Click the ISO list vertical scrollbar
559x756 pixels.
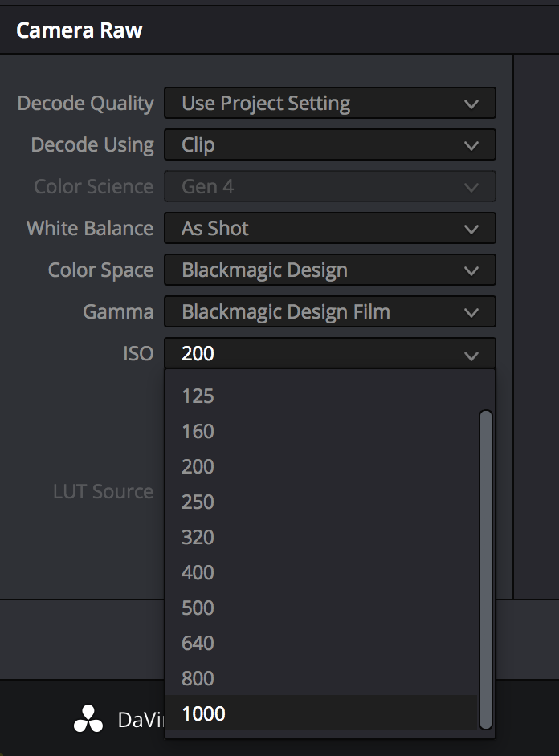coord(485,568)
